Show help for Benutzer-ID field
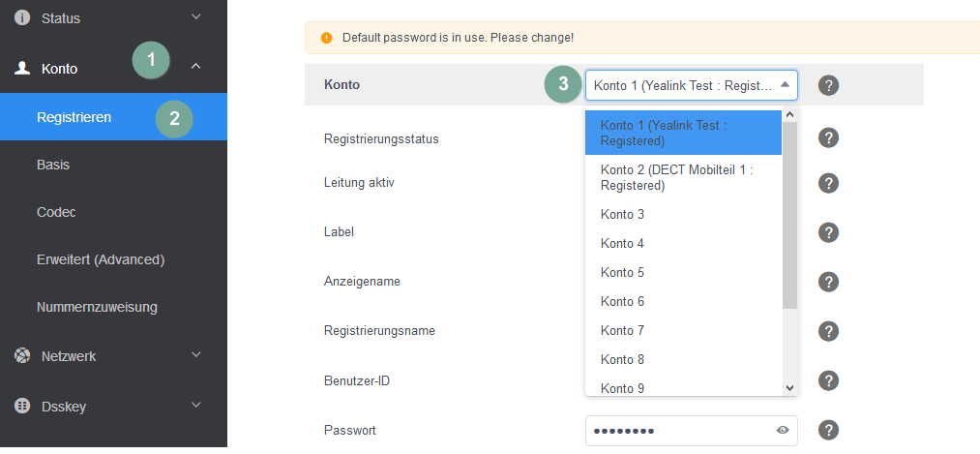 coord(828,380)
